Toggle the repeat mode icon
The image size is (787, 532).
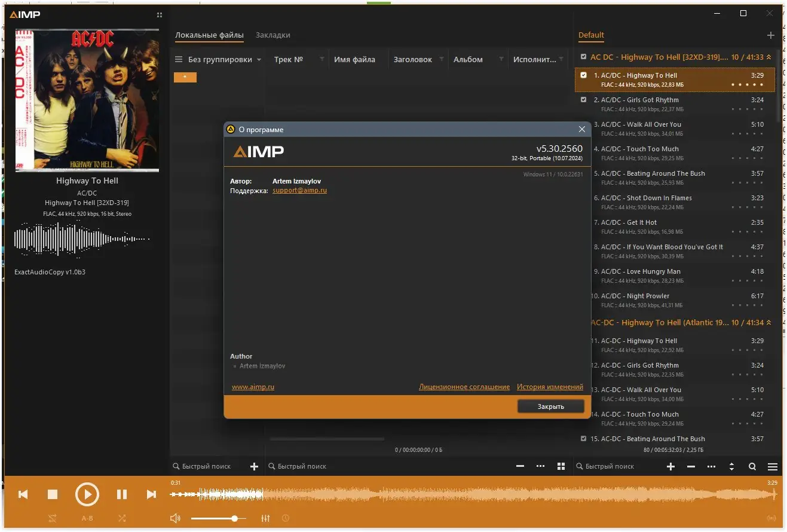point(53,518)
